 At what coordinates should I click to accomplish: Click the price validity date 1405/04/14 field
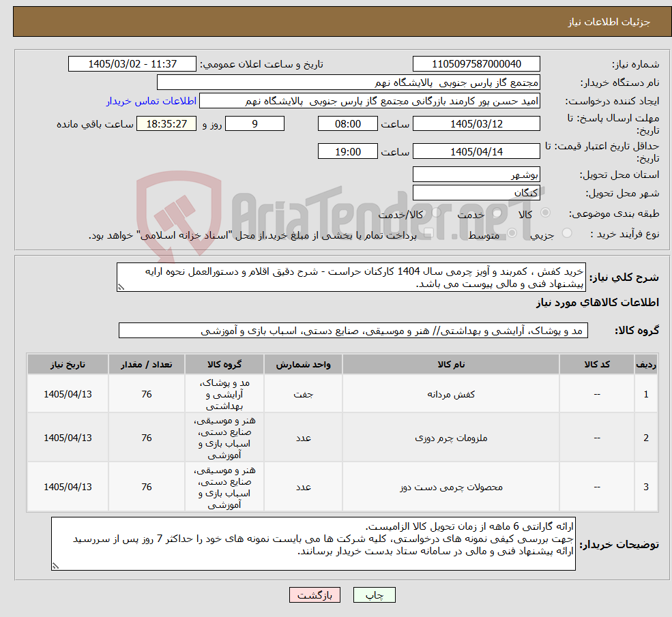(x=476, y=151)
